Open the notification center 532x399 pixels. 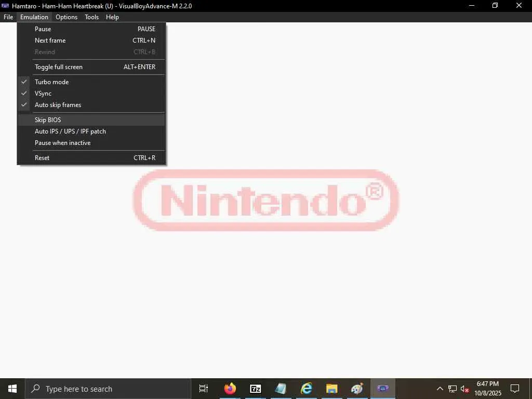point(515,389)
